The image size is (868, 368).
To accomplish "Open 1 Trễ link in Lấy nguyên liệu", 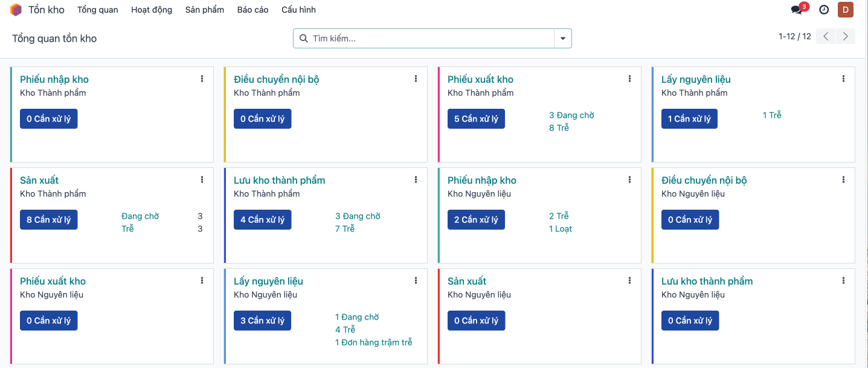I will pos(772,115).
